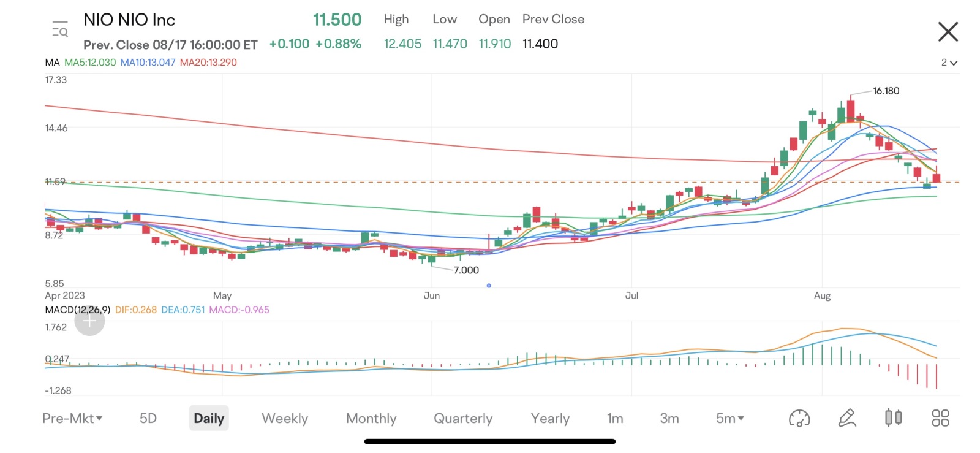Close the full-screen chart view
Image resolution: width=980 pixels, height=453 pixels.
tap(948, 31)
